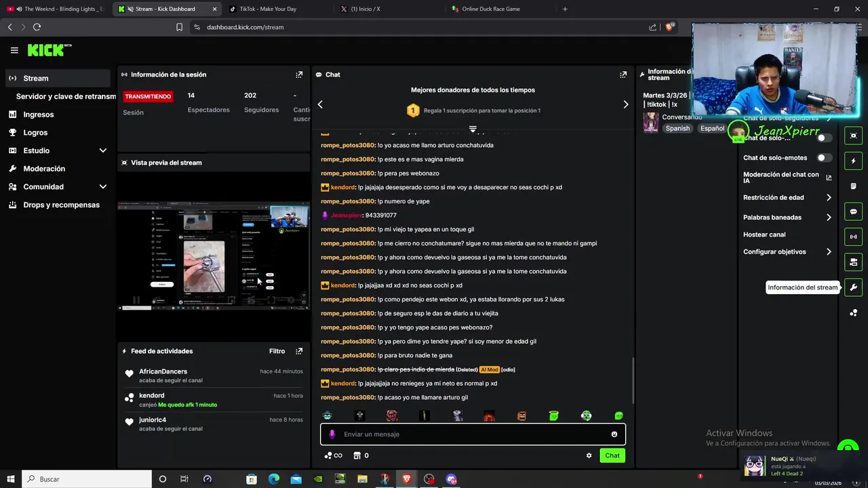Collapse the top donors banner handle
The image size is (868, 488).
pyautogui.click(x=473, y=129)
